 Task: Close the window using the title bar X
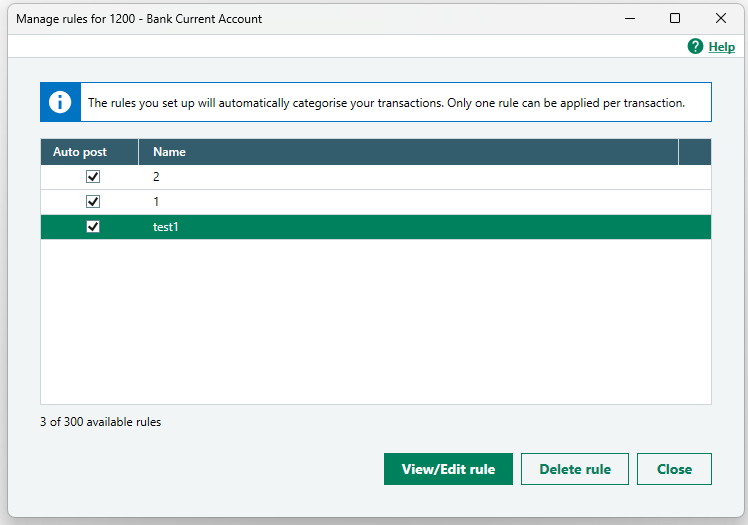[x=720, y=18]
